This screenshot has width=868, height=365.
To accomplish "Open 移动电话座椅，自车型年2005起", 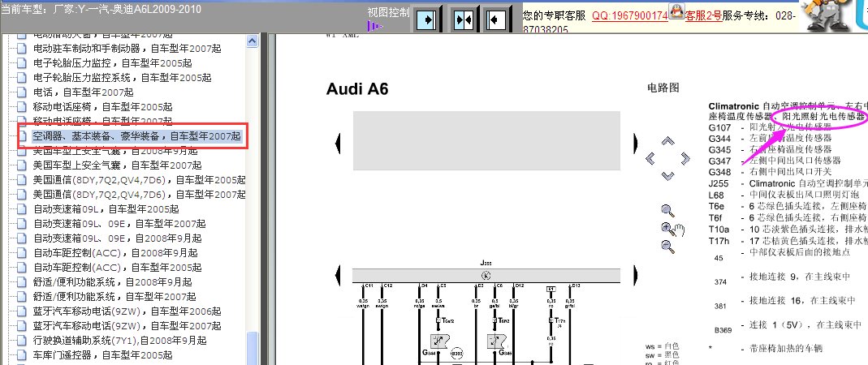I will click(103, 107).
